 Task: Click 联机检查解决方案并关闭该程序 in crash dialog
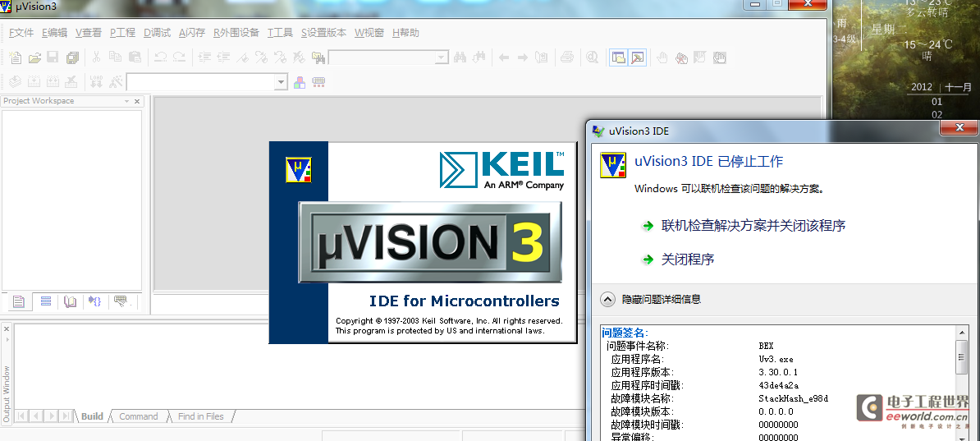click(753, 225)
